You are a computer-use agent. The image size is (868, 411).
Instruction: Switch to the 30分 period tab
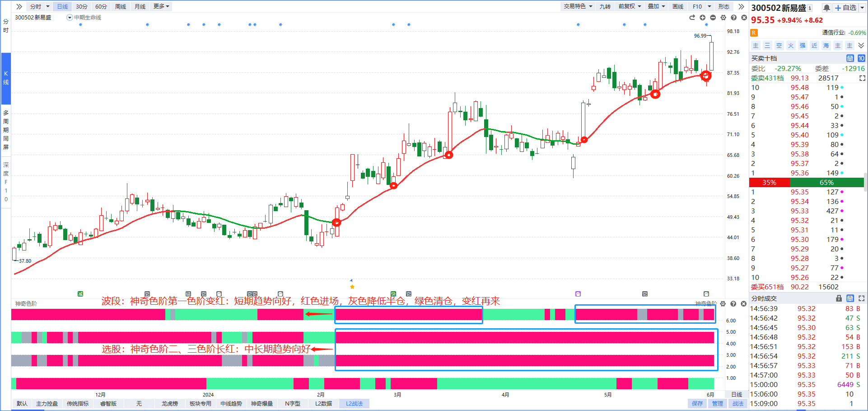[x=82, y=6]
